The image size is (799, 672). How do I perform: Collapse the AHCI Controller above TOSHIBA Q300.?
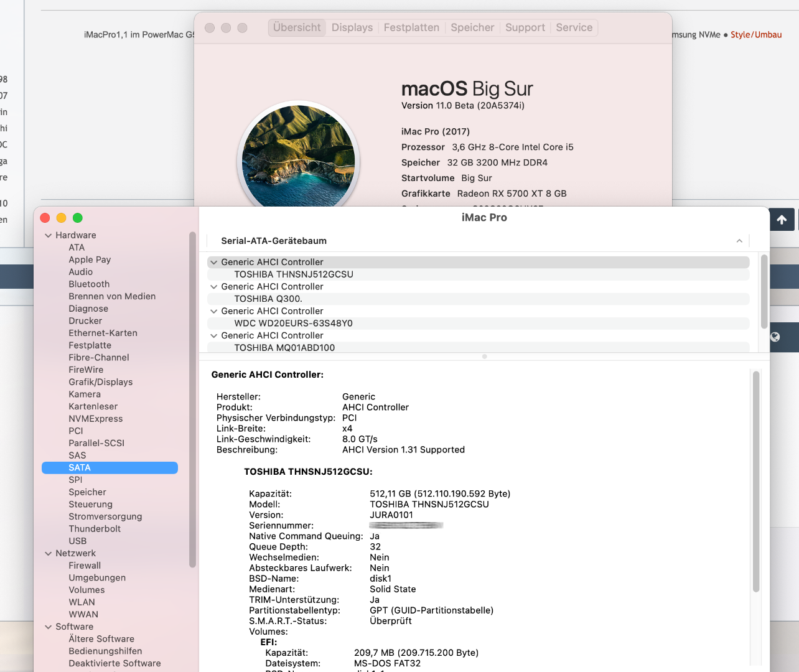pos(214,287)
